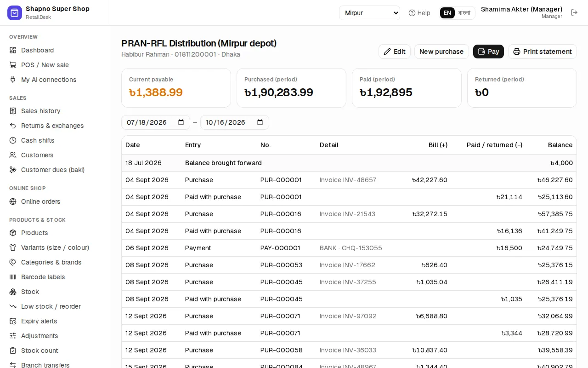This screenshot has width=588, height=368.
Task: Open the Mirpur branch dropdown
Action: pos(369,13)
